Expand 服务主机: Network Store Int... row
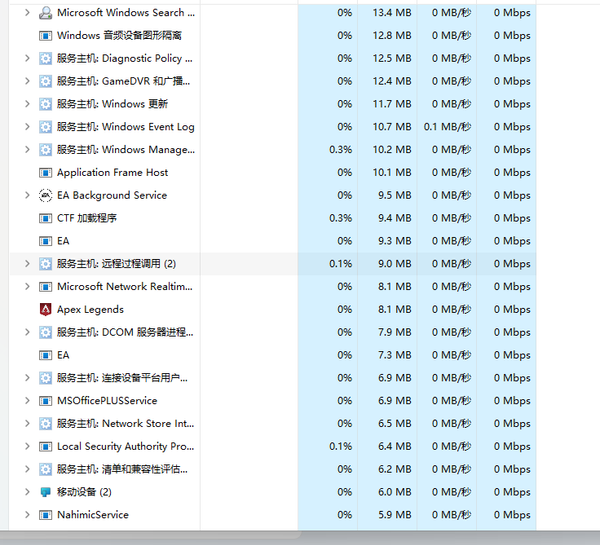The height and width of the screenshot is (545, 600). [27, 423]
